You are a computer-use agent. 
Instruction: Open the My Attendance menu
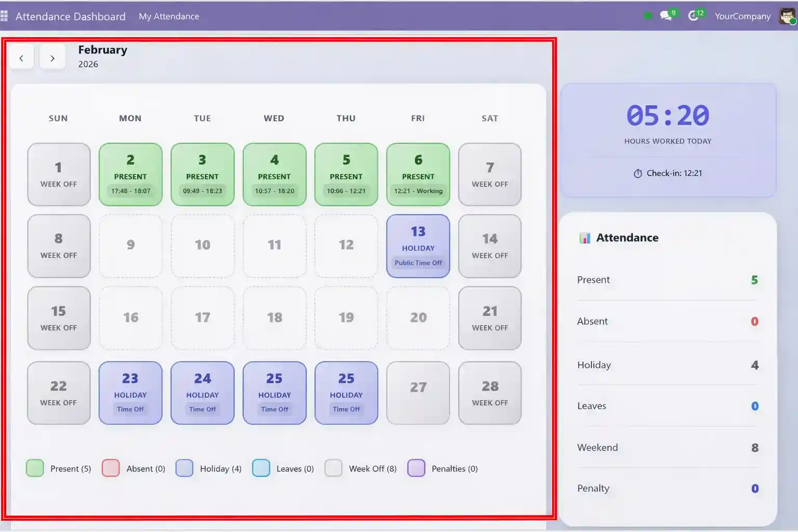coord(169,16)
